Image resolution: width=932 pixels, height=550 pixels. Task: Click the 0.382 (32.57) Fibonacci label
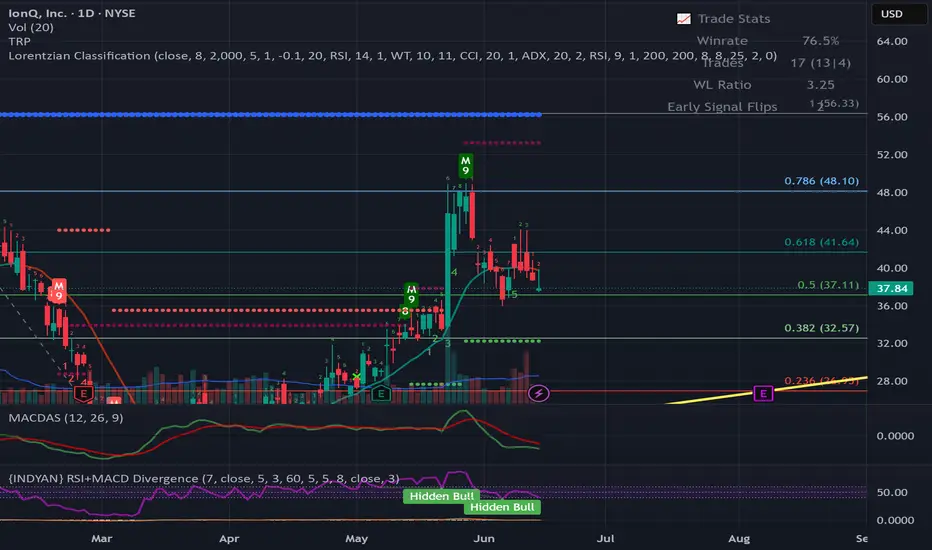click(x=821, y=328)
